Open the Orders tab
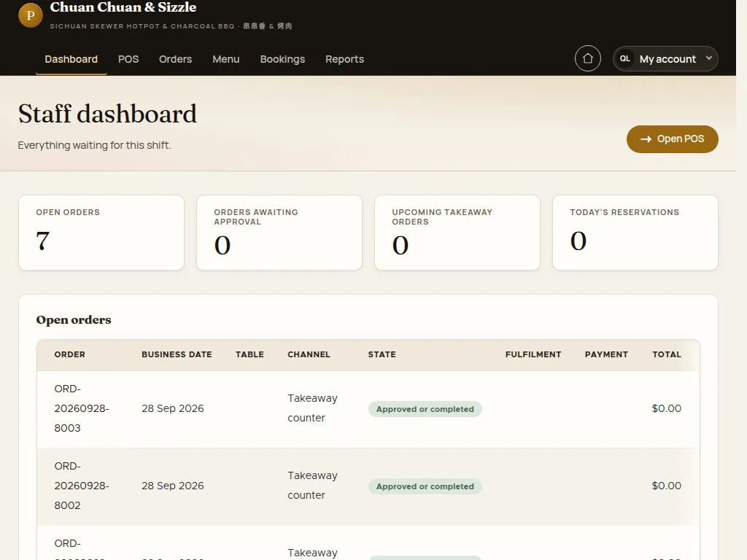Screen dimensions: 747x560 pyautogui.click(x=175, y=59)
